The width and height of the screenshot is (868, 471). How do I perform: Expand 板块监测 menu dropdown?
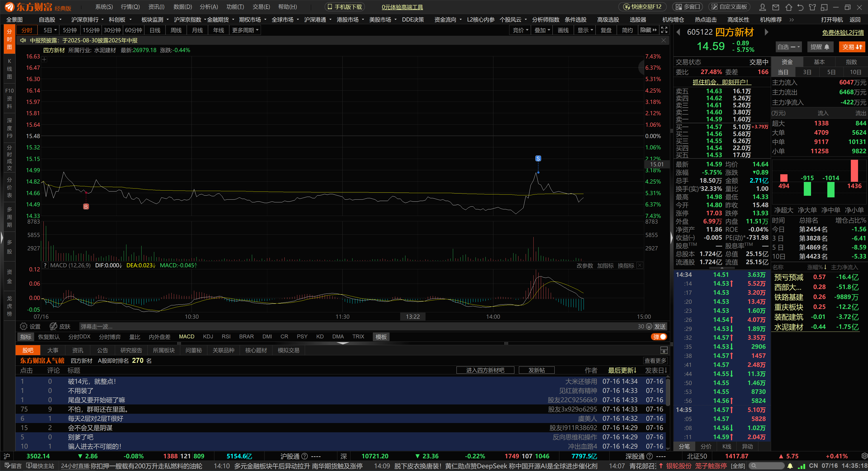(x=155, y=19)
